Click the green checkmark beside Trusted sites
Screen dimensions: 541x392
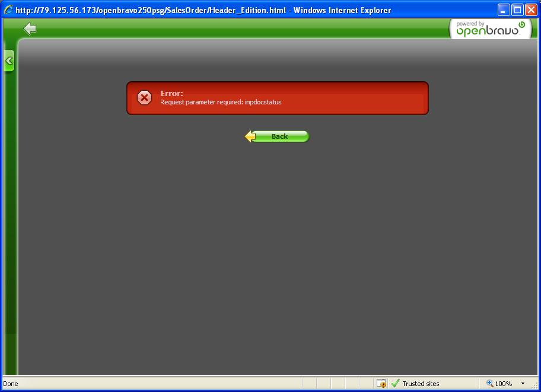(396, 383)
